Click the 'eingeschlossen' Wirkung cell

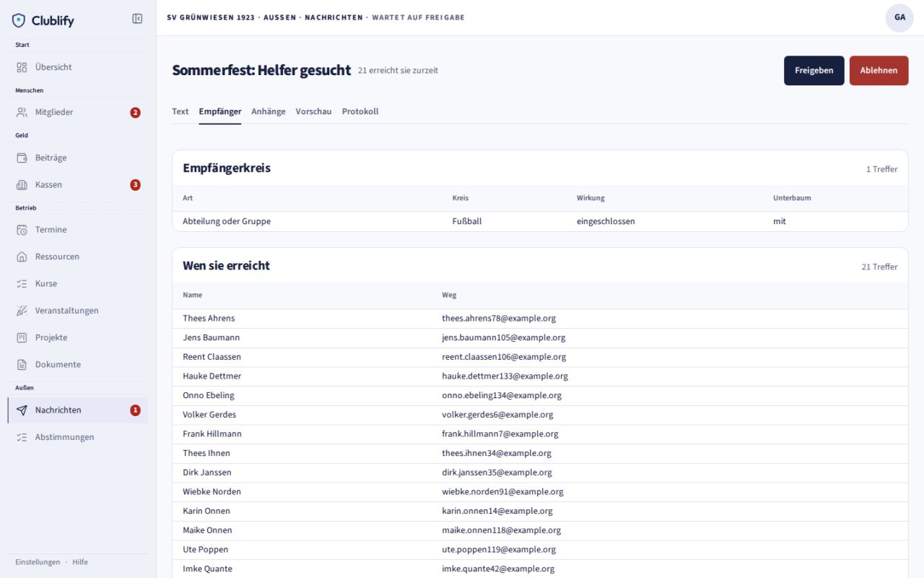click(x=606, y=221)
